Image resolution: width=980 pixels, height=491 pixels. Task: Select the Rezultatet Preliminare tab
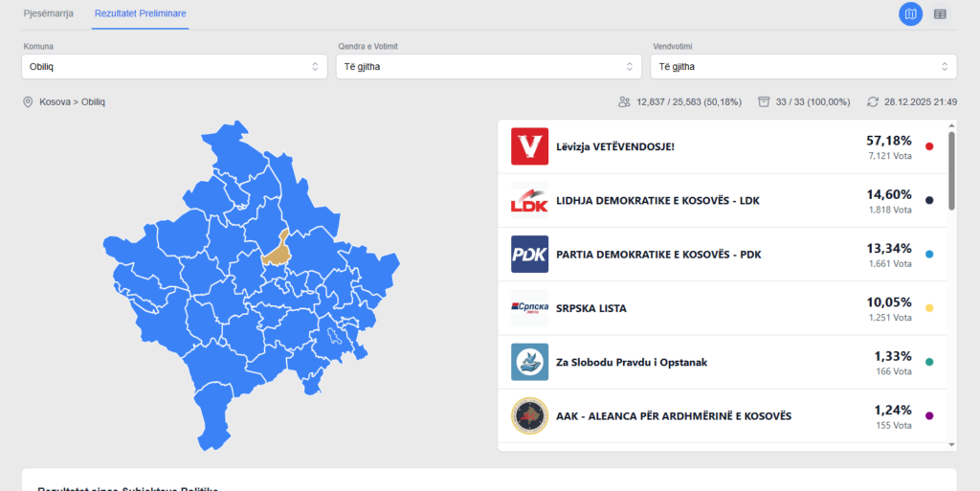coord(141,14)
